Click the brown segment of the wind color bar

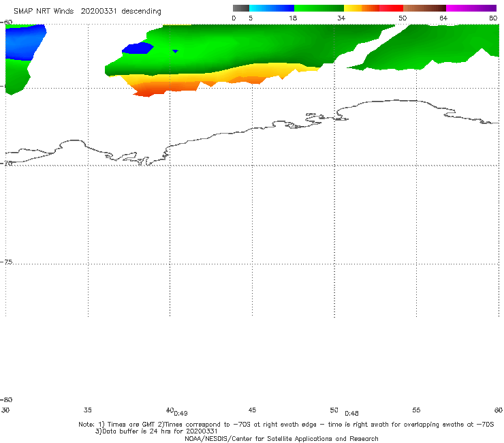(424, 8)
